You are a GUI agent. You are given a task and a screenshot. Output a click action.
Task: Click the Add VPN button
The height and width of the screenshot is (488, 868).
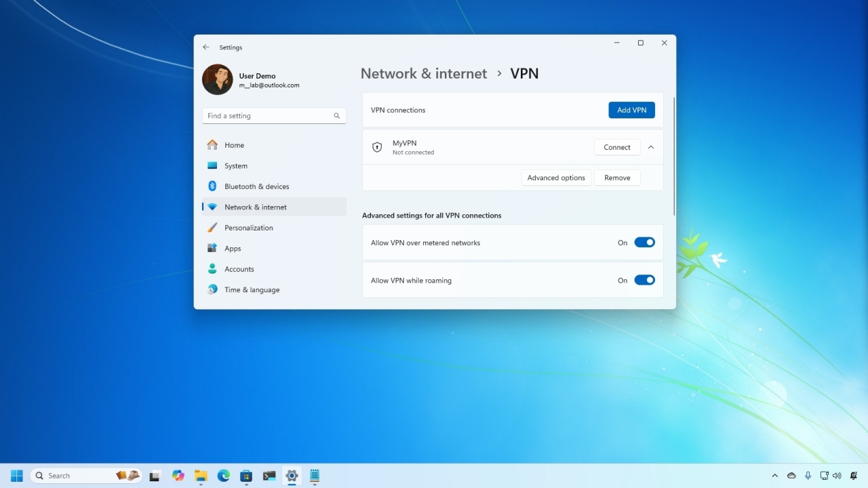pos(631,110)
